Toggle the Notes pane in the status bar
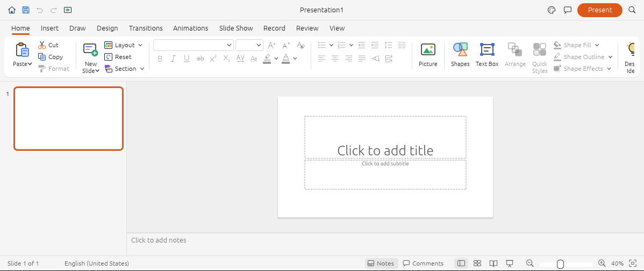644x271 pixels. (381, 263)
